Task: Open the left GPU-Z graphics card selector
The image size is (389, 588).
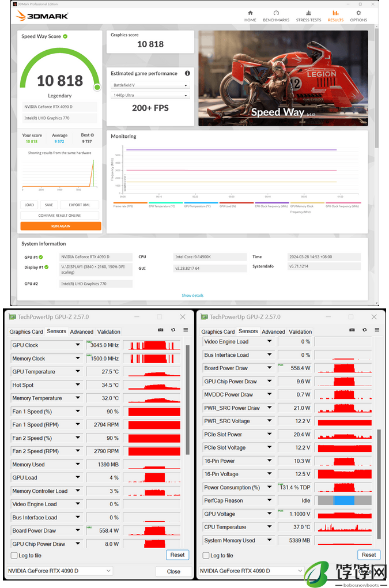Action: [x=60, y=571]
